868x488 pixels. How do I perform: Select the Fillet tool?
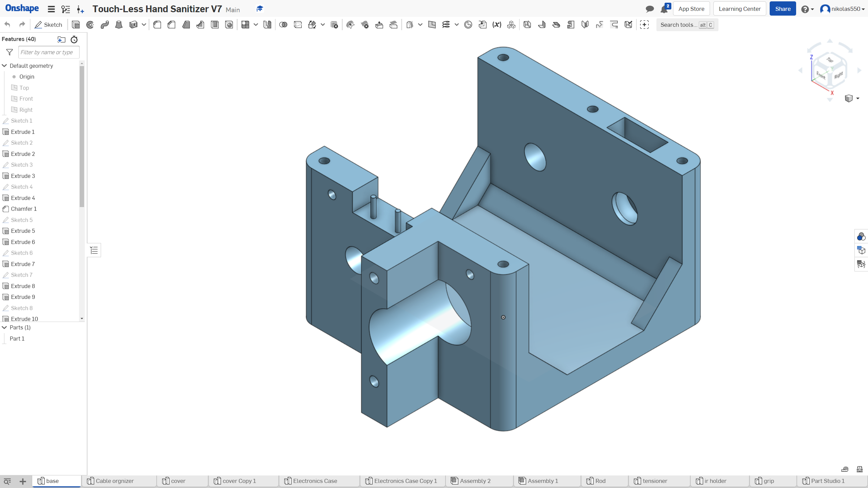[157, 24]
